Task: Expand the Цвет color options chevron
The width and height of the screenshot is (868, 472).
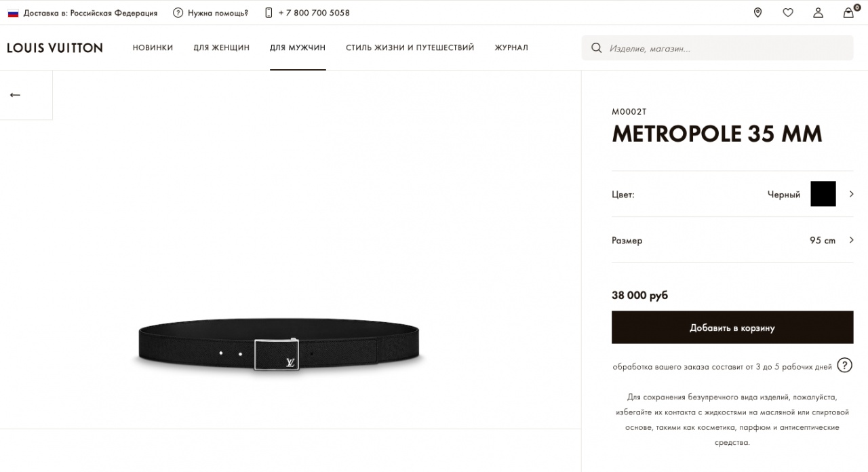Action: [x=851, y=194]
